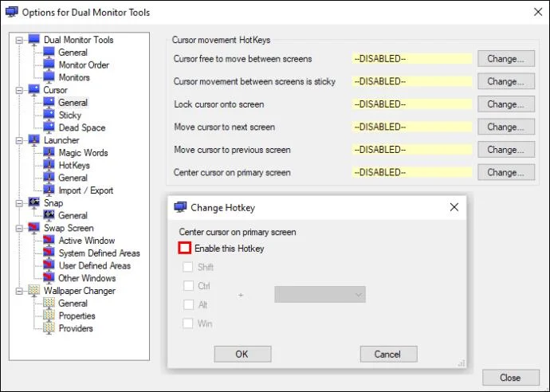Click the icon beside Other Windows

[49, 278]
